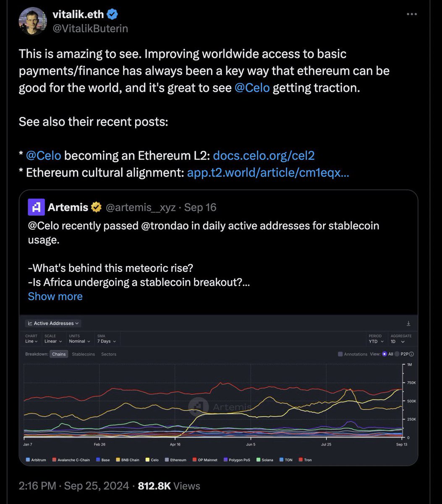Select the All view radio button

(x=384, y=354)
